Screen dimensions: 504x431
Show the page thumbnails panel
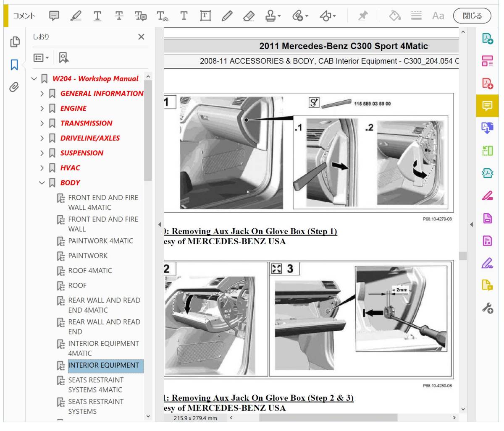(15, 42)
